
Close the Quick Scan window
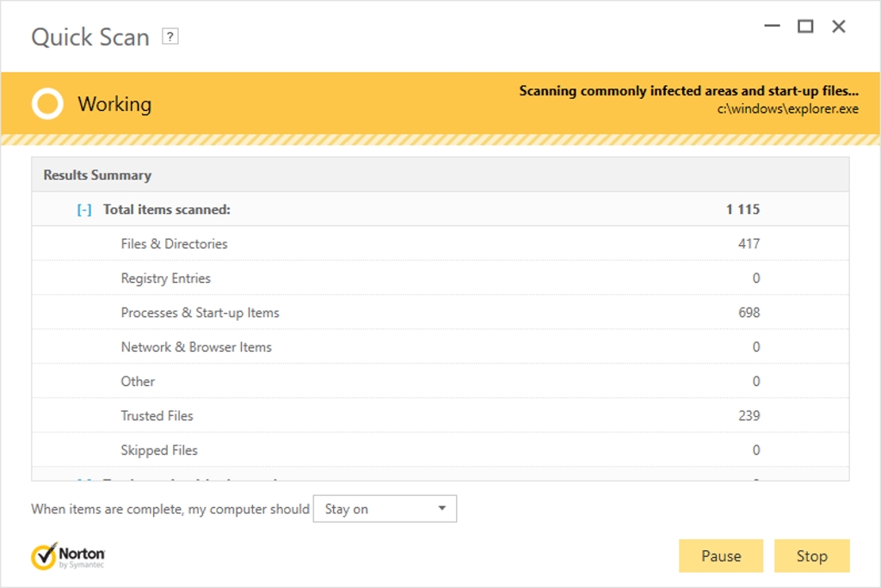coord(839,27)
